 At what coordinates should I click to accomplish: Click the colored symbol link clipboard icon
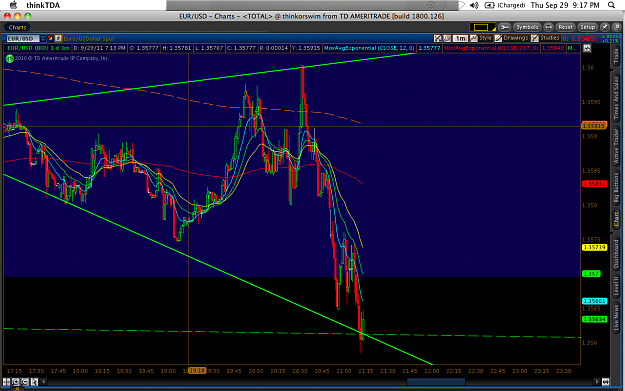coord(50,39)
